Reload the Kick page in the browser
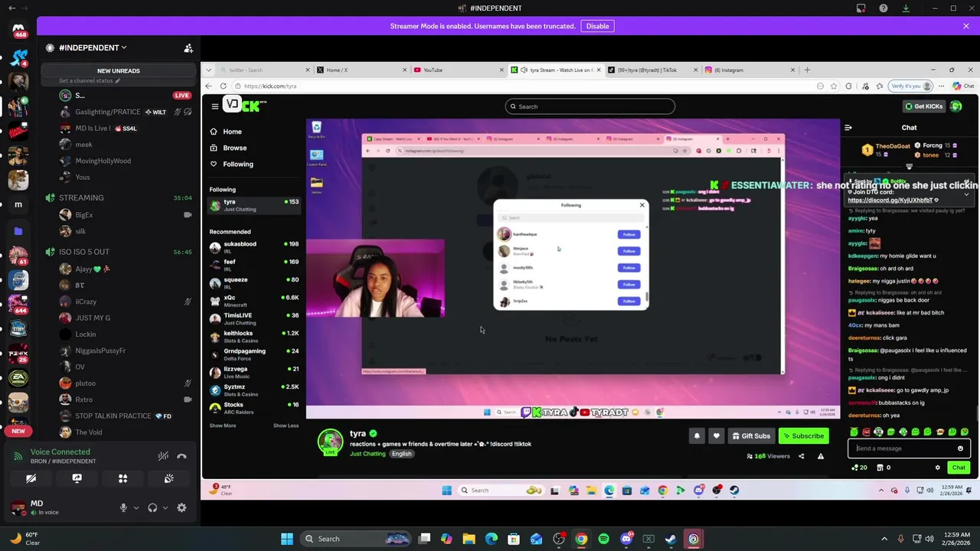Image resolution: width=980 pixels, height=551 pixels. click(x=223, y=86)
